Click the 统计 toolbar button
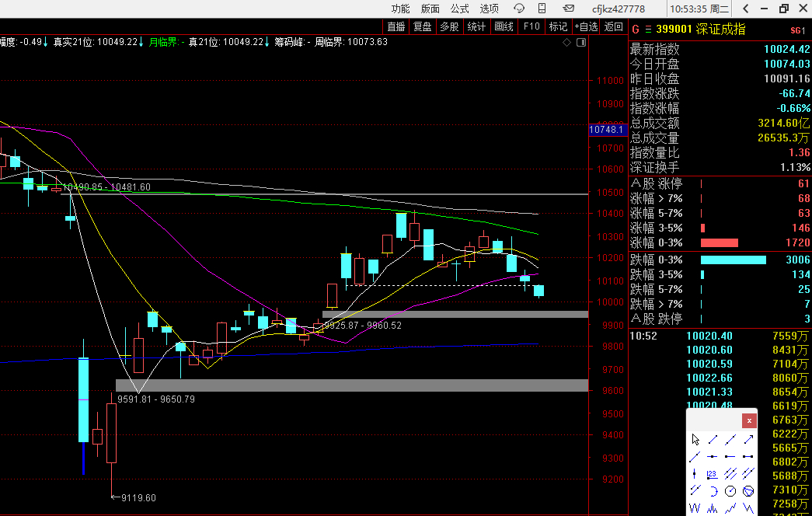 tap(476, 26)
